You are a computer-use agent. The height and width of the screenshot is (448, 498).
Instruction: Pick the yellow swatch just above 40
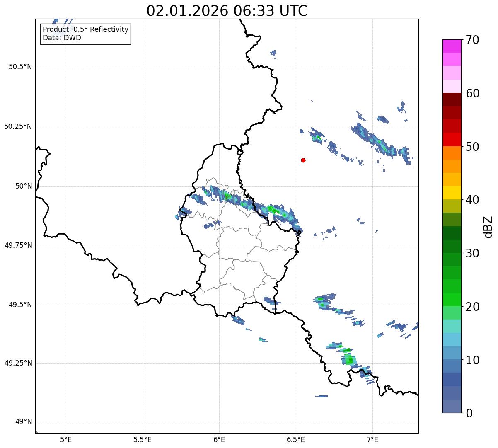[x=452, y=193]
